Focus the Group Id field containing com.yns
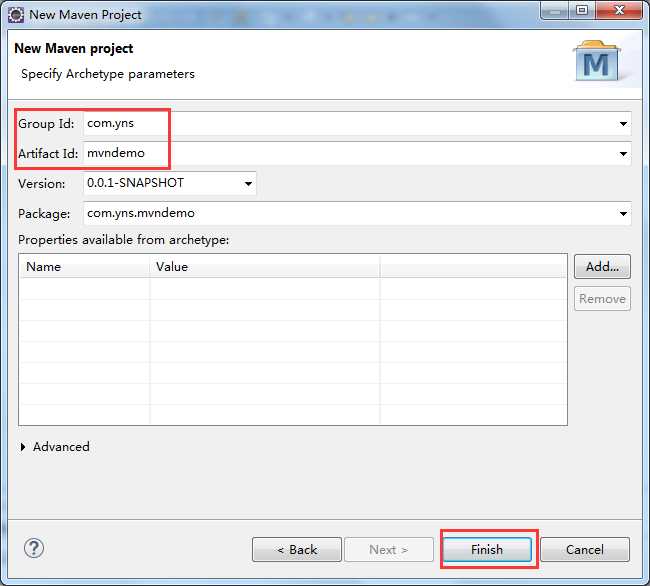 357,123
